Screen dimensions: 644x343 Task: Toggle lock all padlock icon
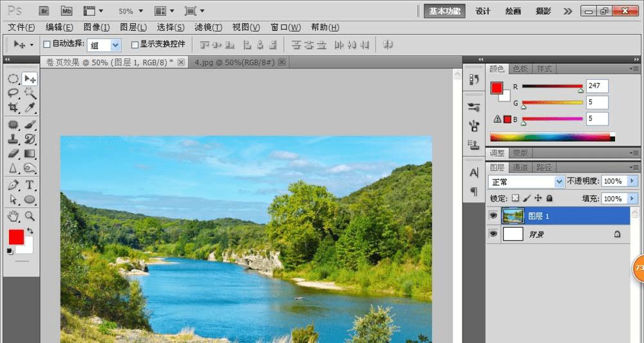click(x=549, y=198)
